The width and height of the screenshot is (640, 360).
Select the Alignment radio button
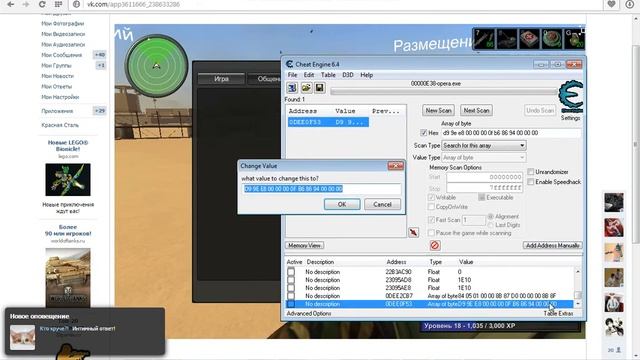[491, 216]
